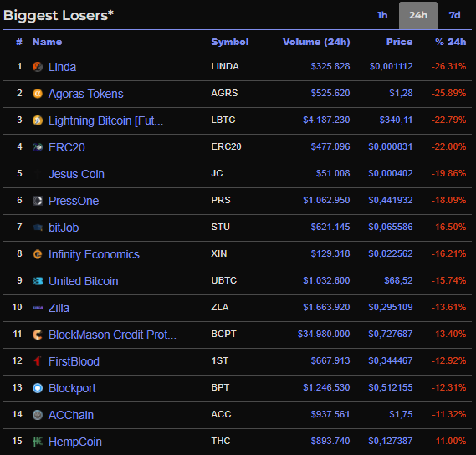Click the 1ST symbol text

tap(219, 360)
